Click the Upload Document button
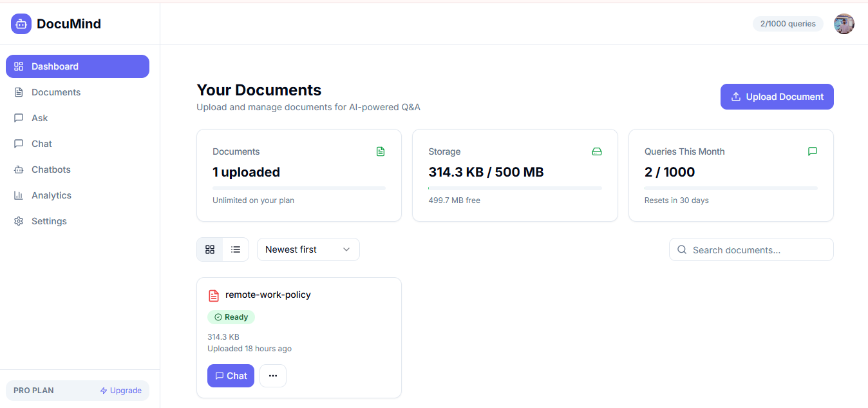The width and height of the screenshot is (868, 408). (x=777, y=96)
